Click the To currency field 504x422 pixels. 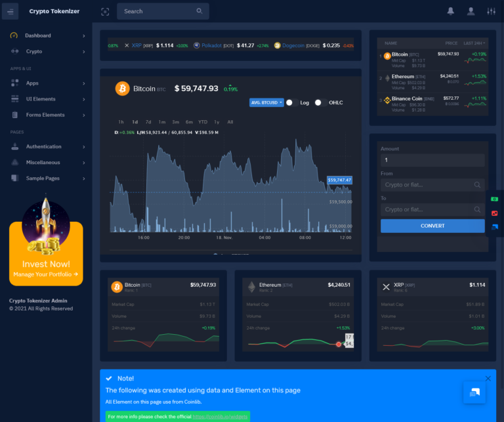[x=432, y=209]
